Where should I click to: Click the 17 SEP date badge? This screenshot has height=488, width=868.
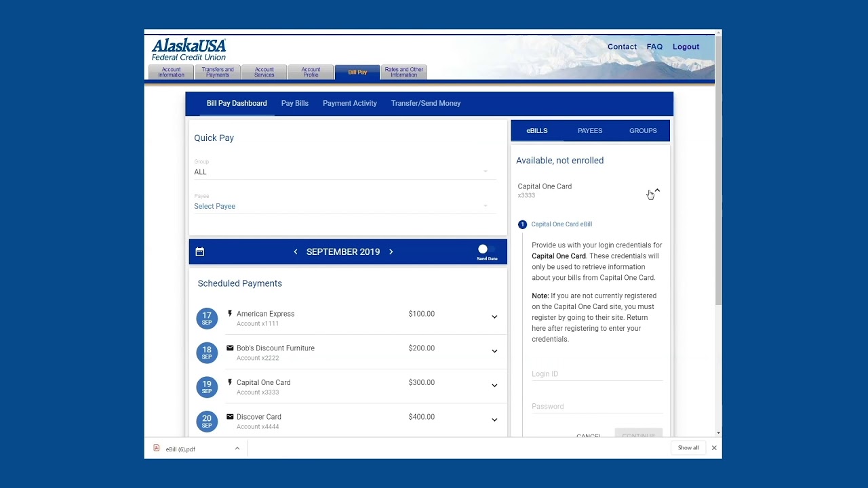point(207,318)
